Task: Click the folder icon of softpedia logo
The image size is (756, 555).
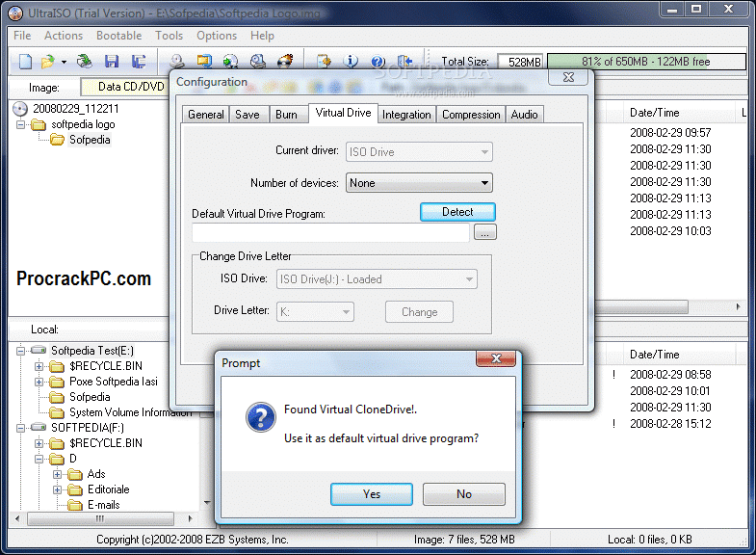Action: [39, 125]
